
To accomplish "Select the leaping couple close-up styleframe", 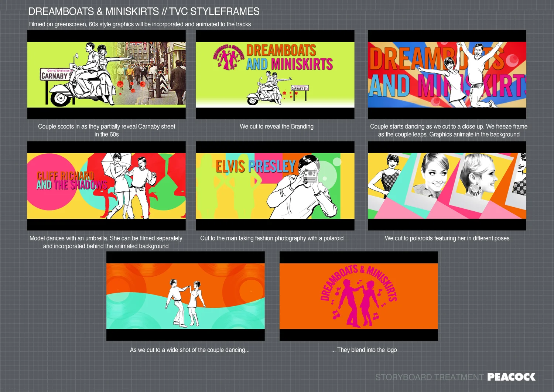I will pyautogui.click(x=447, y=75).
